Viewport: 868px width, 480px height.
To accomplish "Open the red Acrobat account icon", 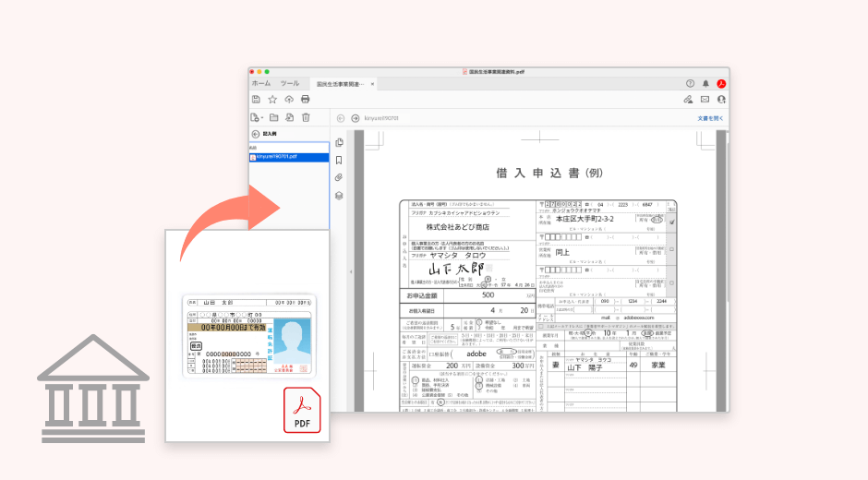I will pyautogui.click(x=721, y=84).
